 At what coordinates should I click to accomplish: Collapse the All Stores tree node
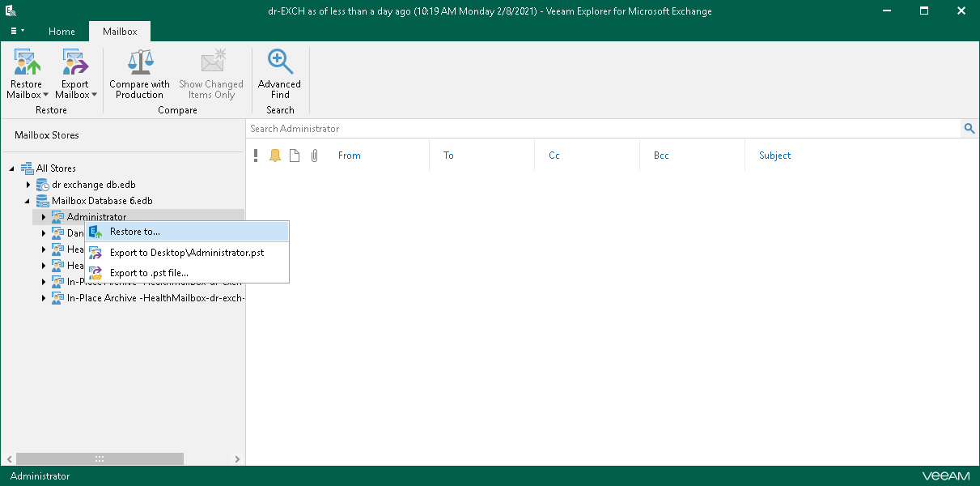(x=11, y=168)
